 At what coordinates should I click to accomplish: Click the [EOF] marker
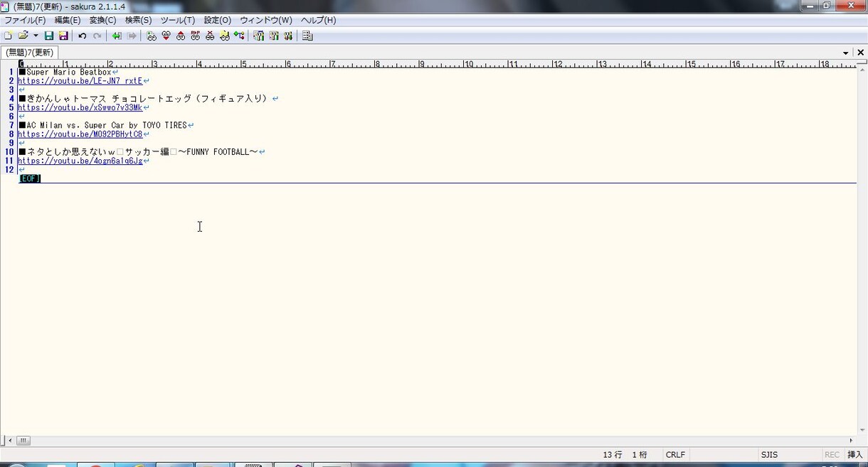(x=30, y=178)
